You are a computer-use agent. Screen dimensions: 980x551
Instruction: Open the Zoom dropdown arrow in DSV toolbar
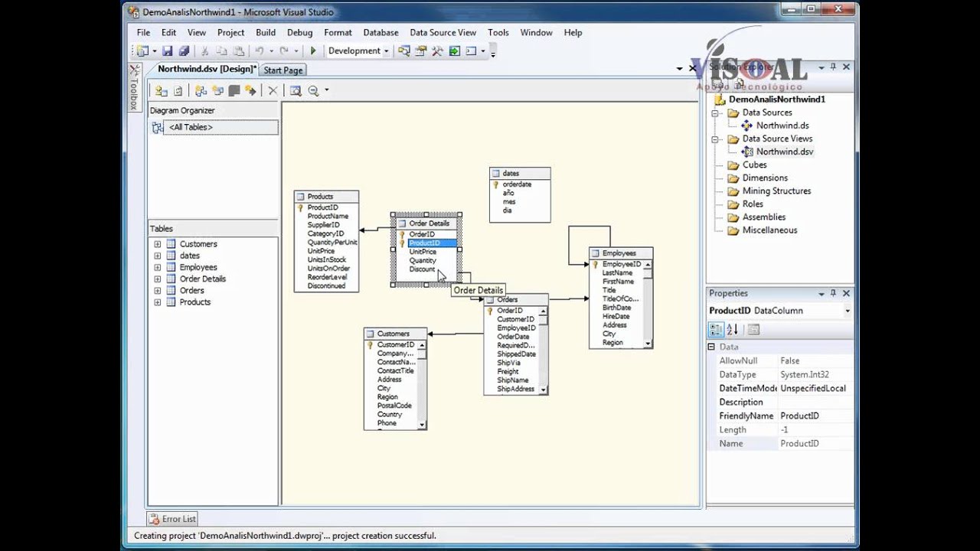(327, 90)
